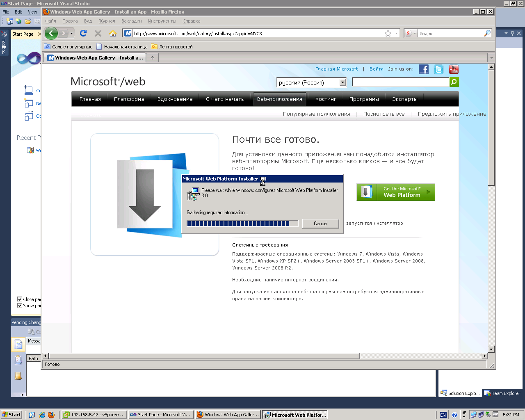Focus the Яндекс search field
Image resolution: width=525 pixels, height=420 pixels.
tap(450, 33)
